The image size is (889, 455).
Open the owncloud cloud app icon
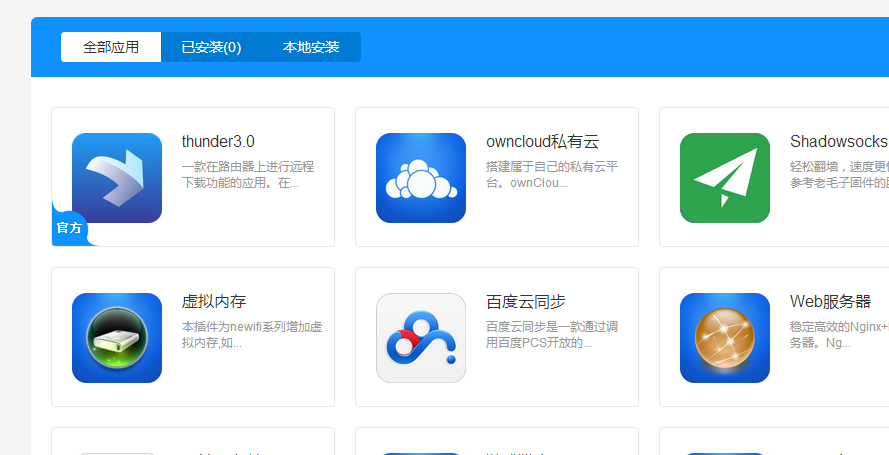[421, 178]
